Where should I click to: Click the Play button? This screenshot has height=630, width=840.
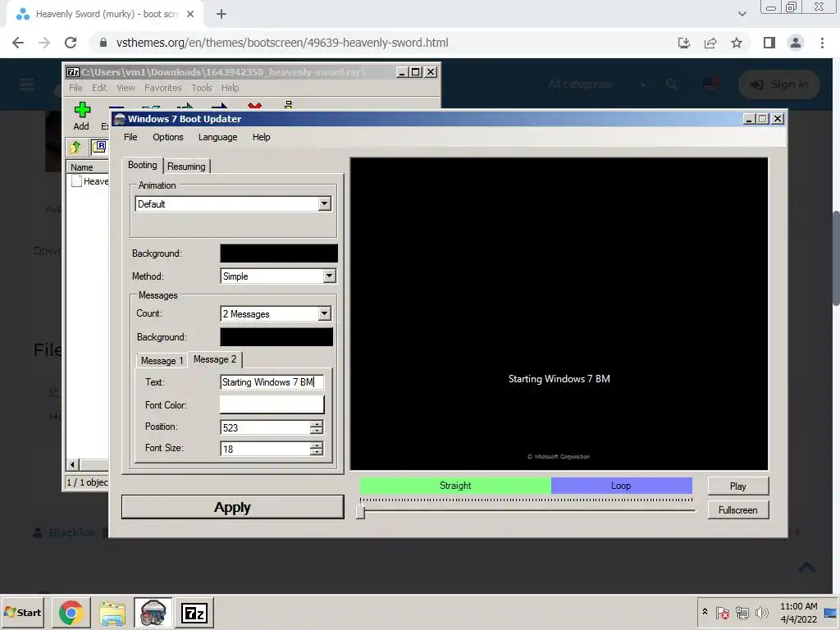point(737,486)
